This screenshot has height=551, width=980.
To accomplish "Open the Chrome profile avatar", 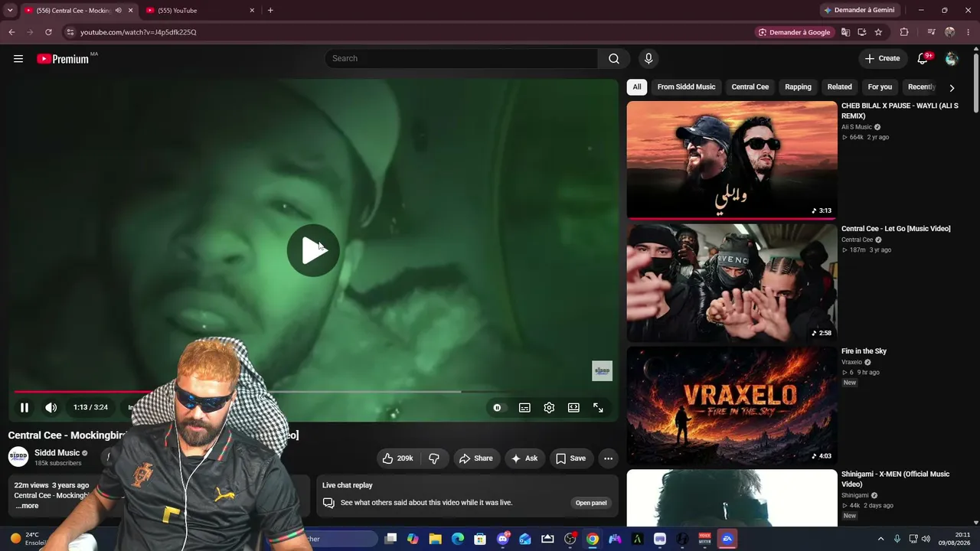I will [950, 32].
